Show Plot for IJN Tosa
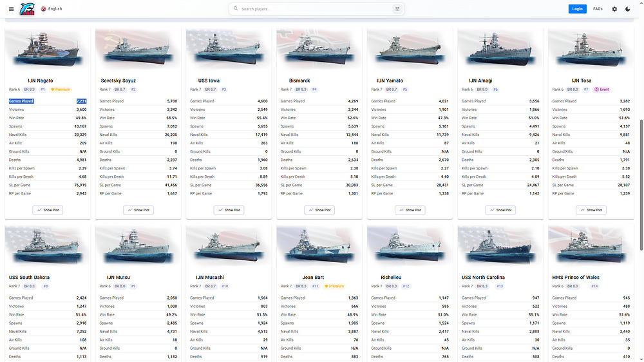Screen dimensions: 644x362 tap(591, 210)
